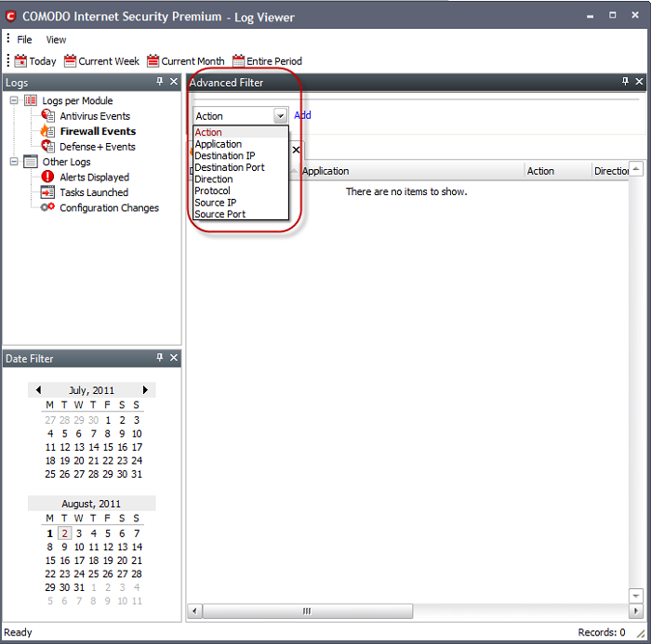This screenshot has height=644, width=651.
Task: Select Action in dropdown list
Action: click(240, 132)
